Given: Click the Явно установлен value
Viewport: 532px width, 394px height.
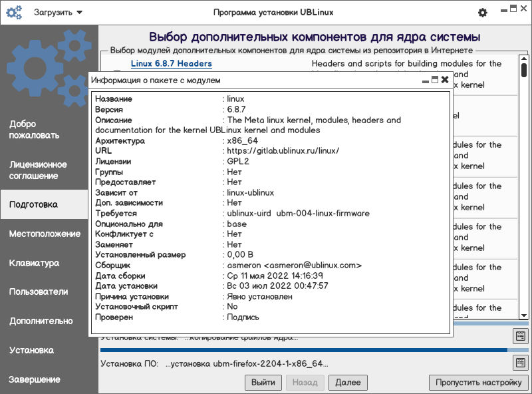Looking at the screenshot, I should [259, 297].
